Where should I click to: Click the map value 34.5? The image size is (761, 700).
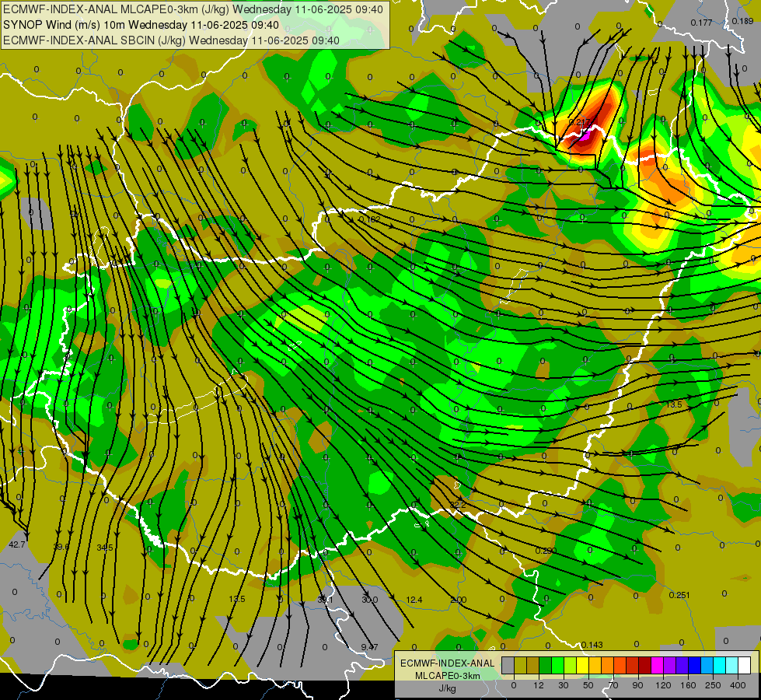click(104, 548)
